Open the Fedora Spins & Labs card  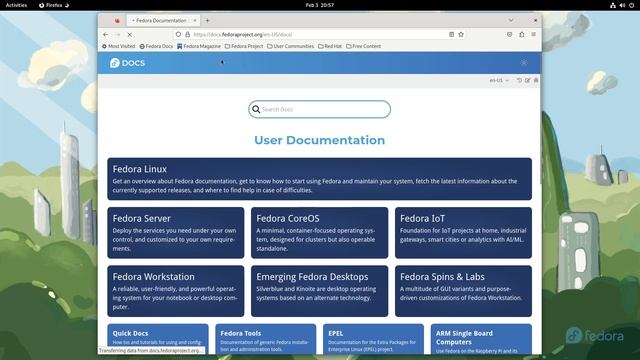pos(463,291)
